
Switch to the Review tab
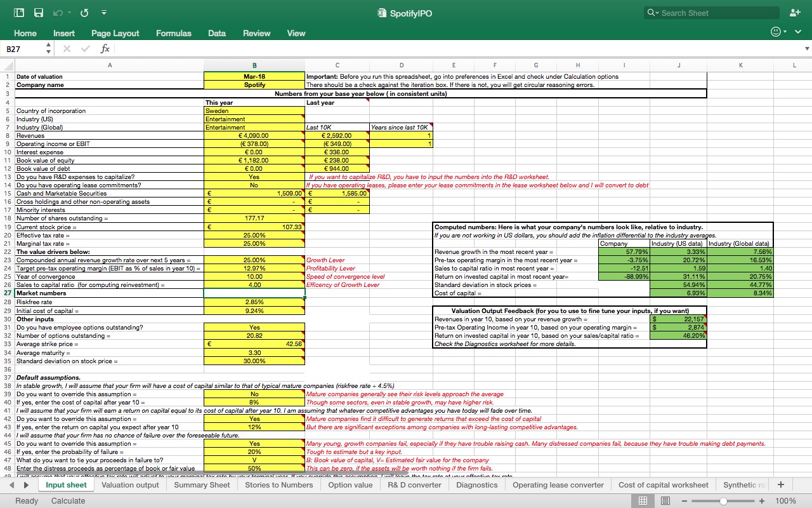257,33
